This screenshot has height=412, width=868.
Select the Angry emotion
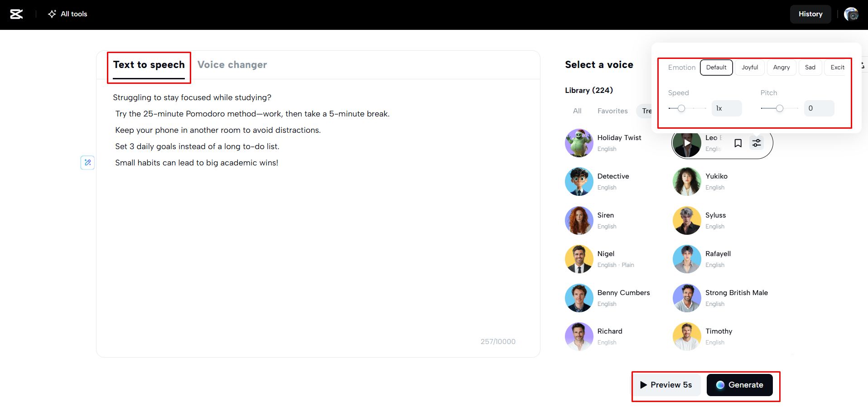point(781,67)
